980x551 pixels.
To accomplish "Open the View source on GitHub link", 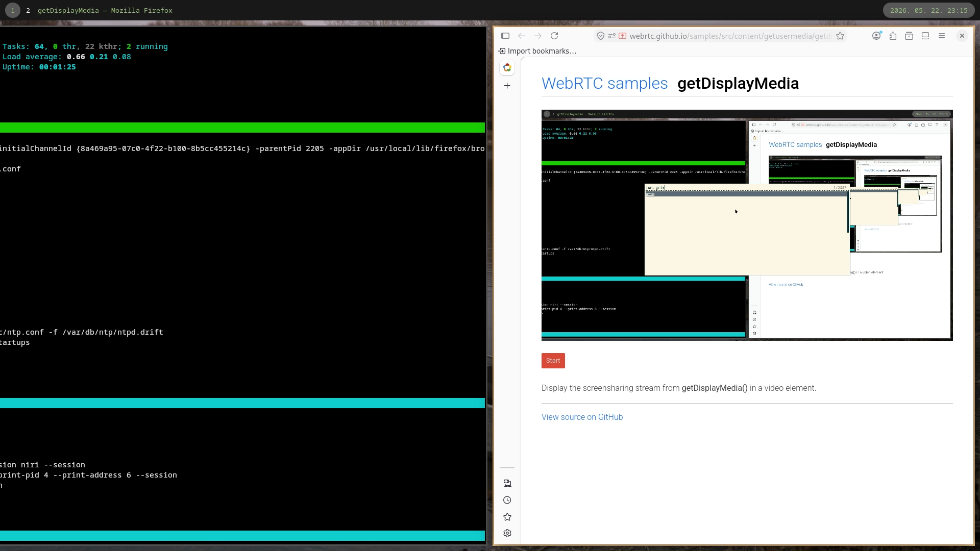I will point(582,417).
